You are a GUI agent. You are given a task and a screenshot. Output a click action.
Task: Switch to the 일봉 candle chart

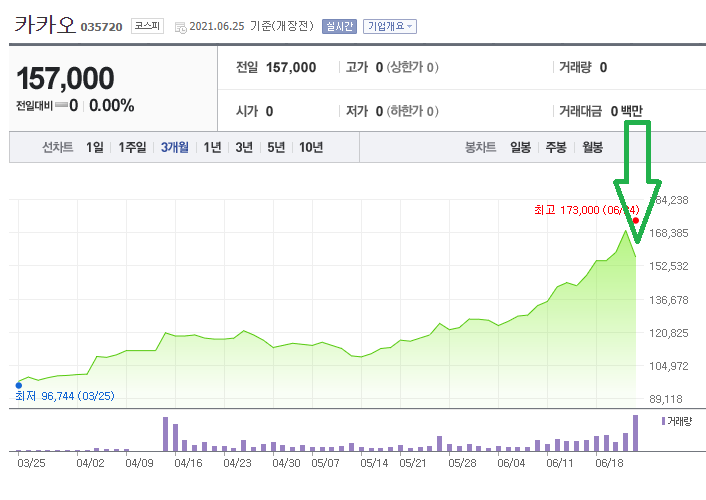click(520, 147)
